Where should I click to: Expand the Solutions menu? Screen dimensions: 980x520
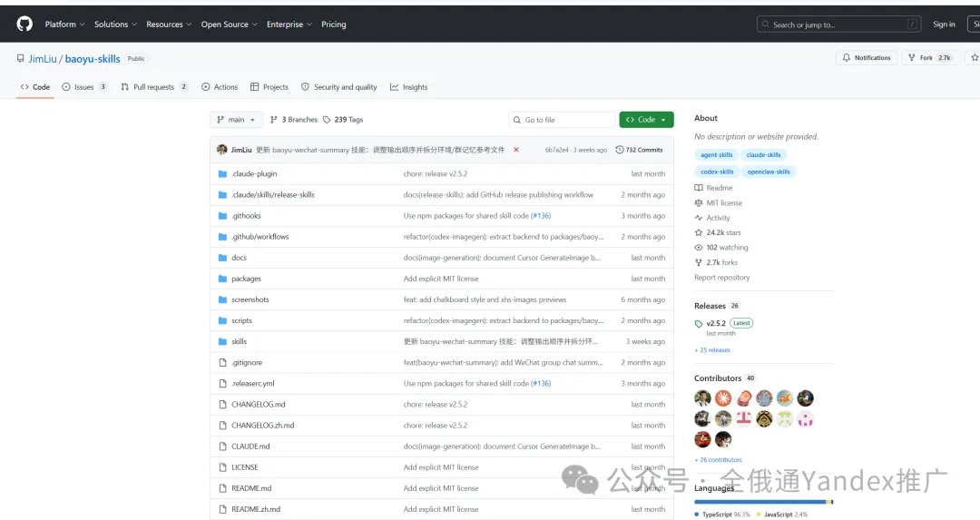point(115,25)
